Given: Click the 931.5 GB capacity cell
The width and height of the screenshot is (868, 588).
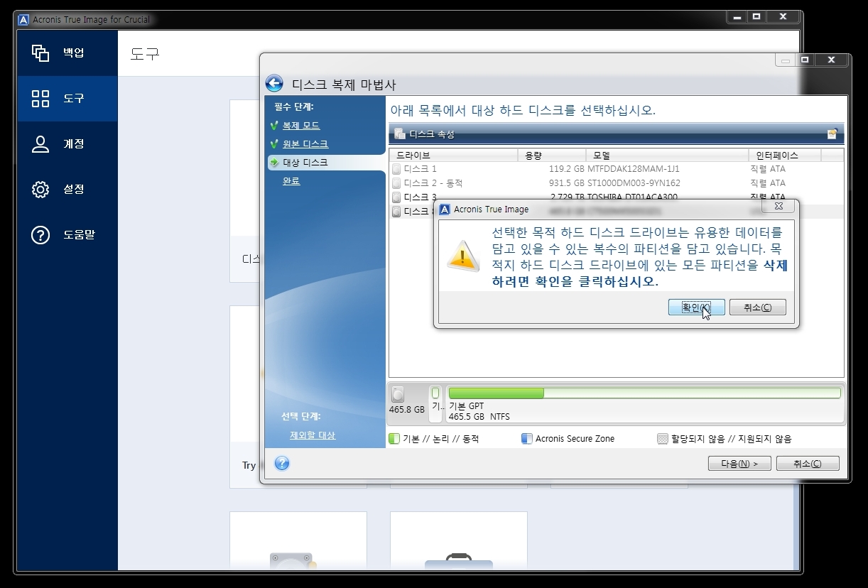Looking at the screenshot, I should click(567, 183).
